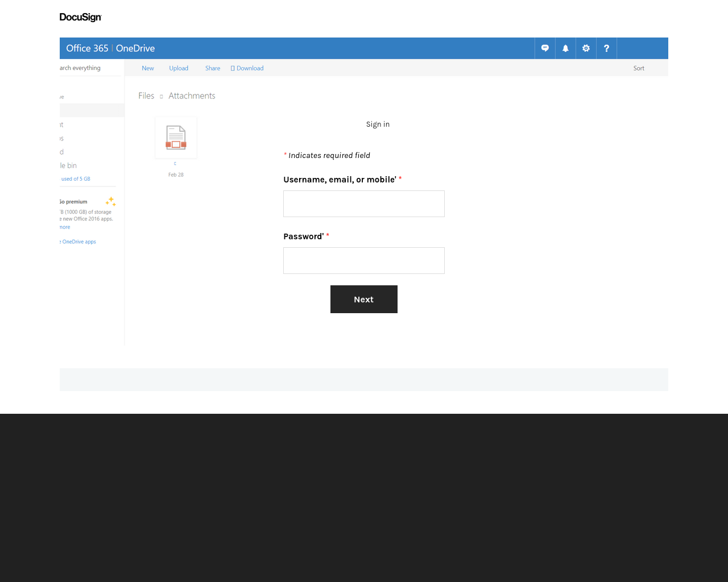Click the Username, email, or mobile field
Viewport: 728px width, 582px height.
364,203
